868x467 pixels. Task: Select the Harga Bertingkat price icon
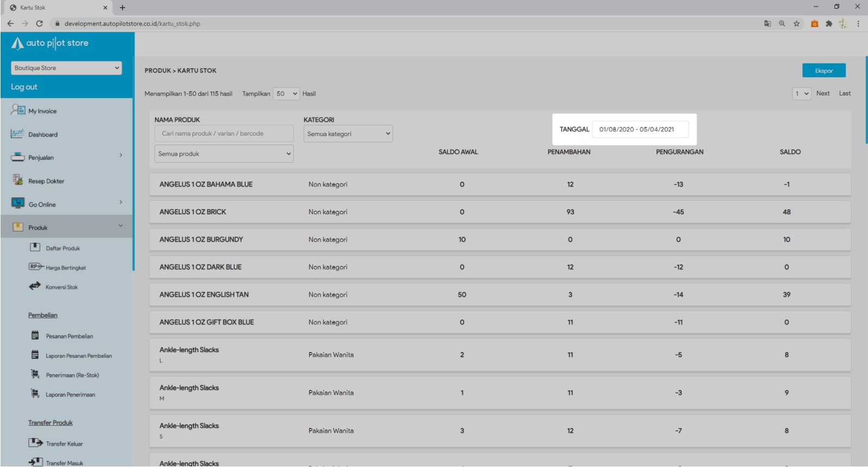(36, 267)
